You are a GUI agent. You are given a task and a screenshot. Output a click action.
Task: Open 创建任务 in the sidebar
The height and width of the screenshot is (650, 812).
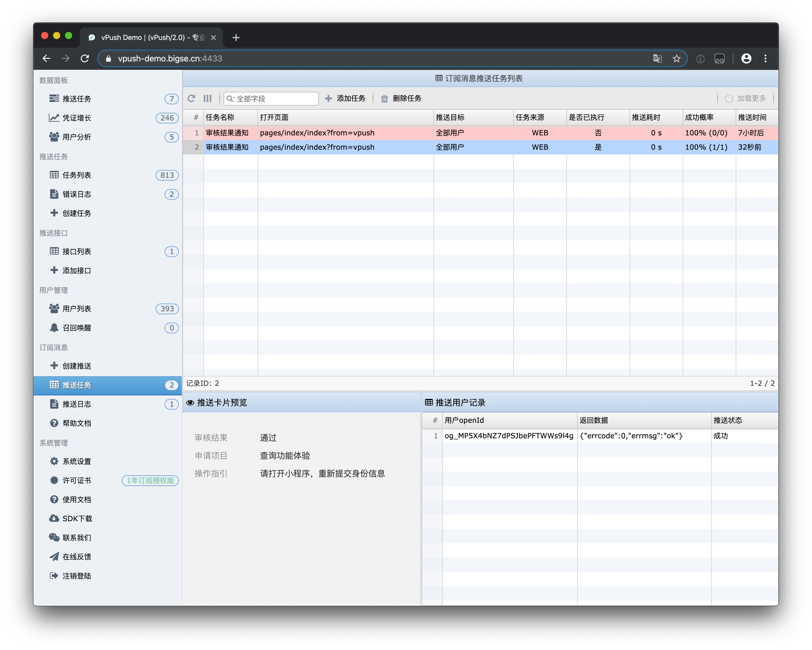tap(108, 213)
